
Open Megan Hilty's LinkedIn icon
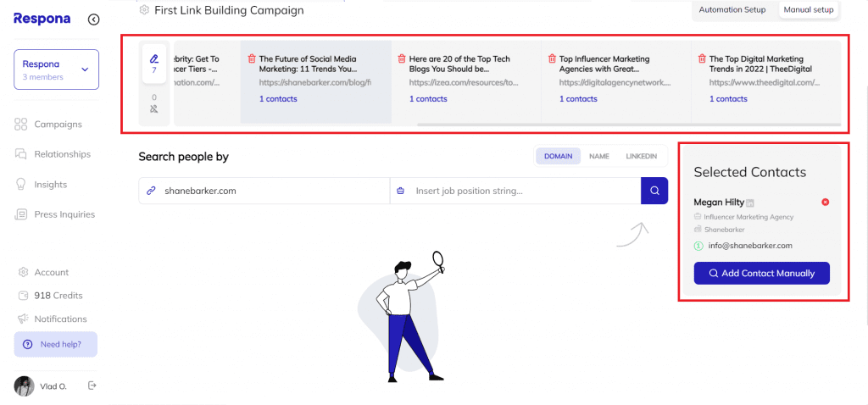click(750, 203)
